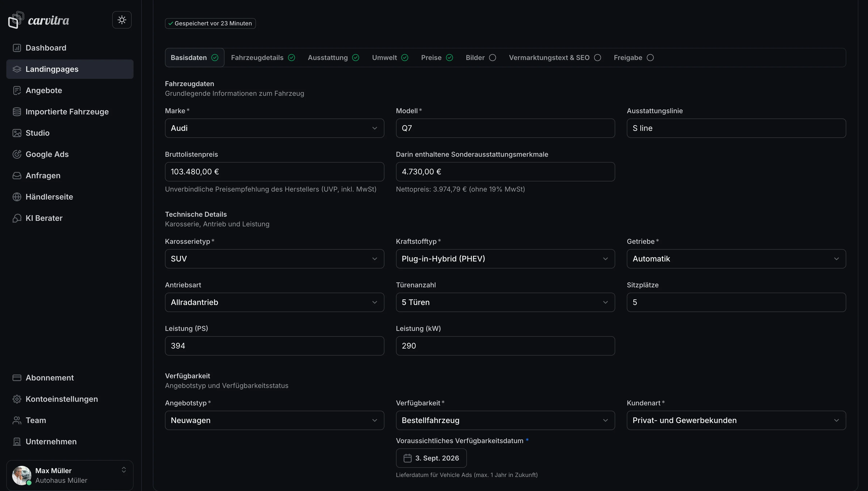The image size is (868, 491).
Task: Select the Freigabe tab
Action: coord(634,58)
